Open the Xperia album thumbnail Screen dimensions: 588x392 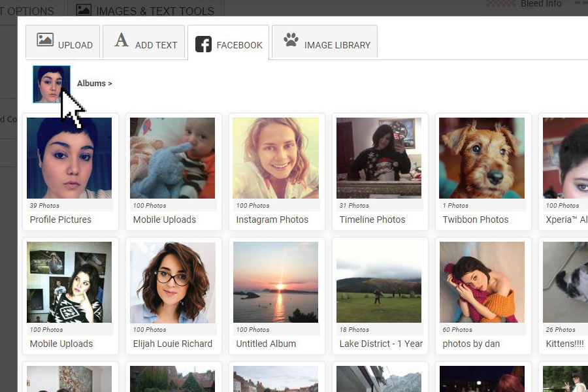coord(566,158)
